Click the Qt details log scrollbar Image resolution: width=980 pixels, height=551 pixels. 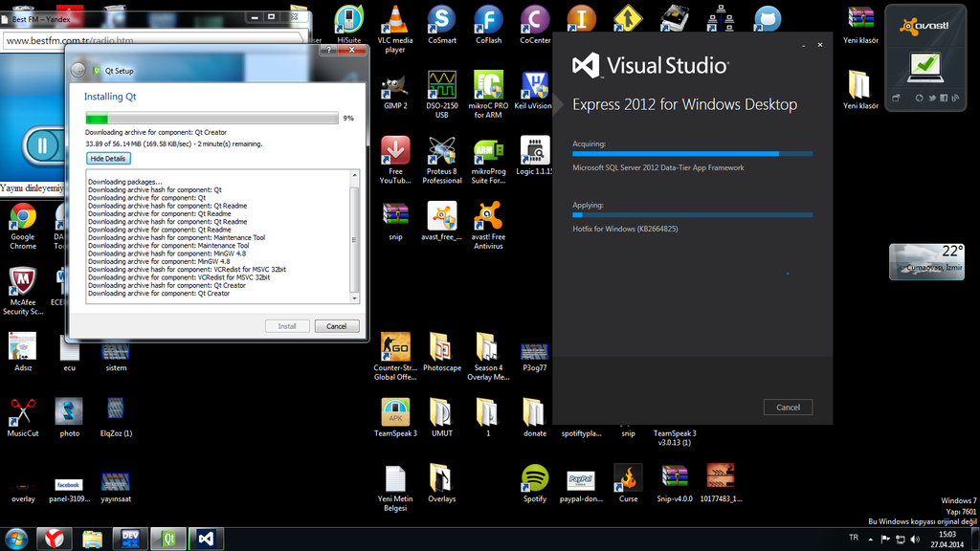click(354, 237)
